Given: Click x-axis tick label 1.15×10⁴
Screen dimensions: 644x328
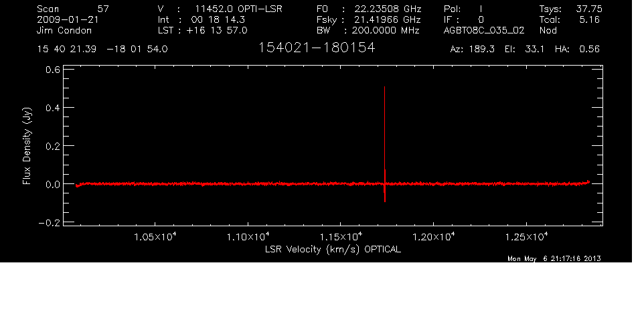Looking at the screenshot, I should tap(341, 237).
